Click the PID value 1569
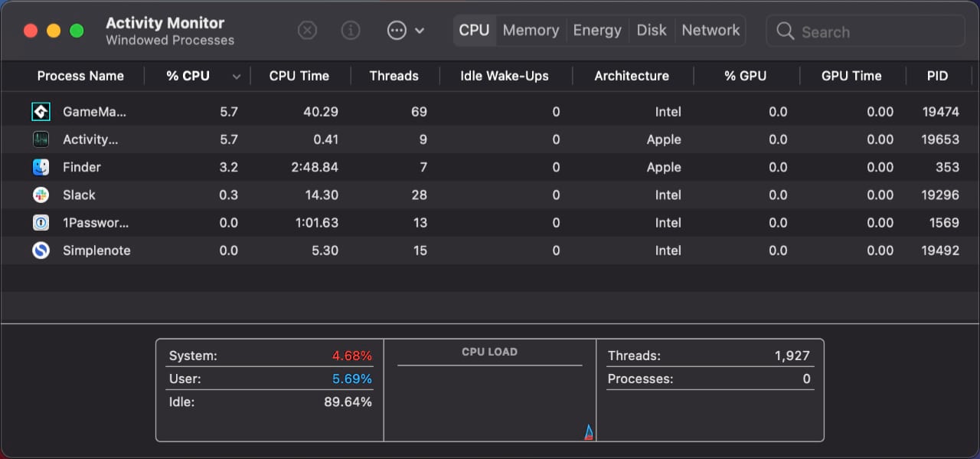 click(945, 222)
